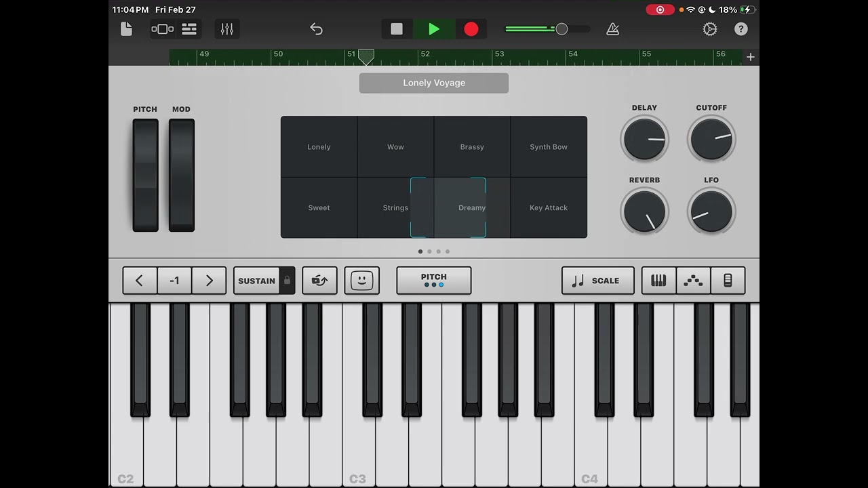Open the face control button
868x488 pixels.
(x=362, y=281)
